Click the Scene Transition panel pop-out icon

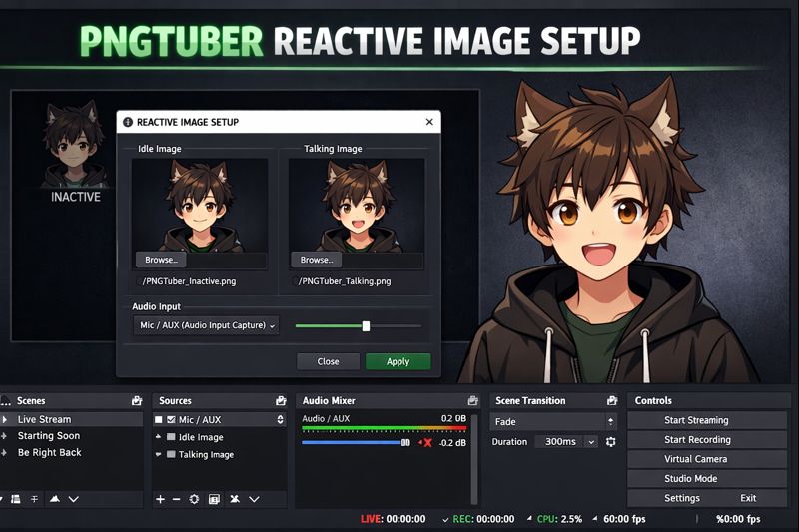610,400
